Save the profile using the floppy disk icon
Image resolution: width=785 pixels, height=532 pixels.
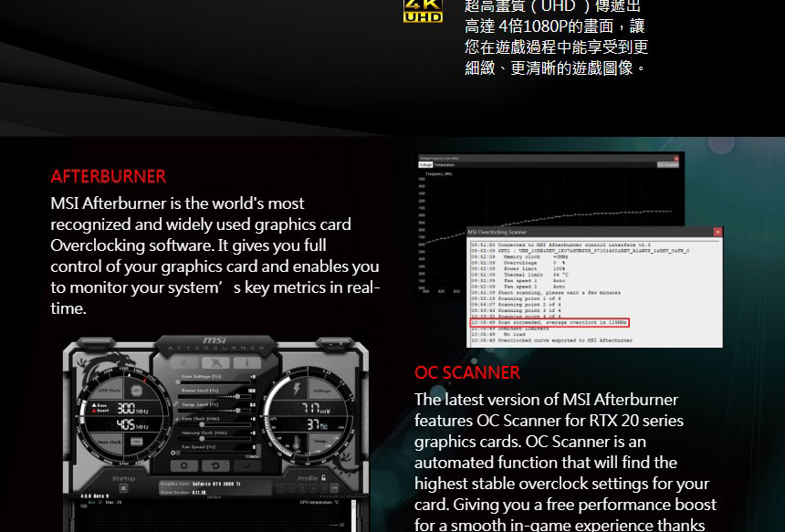click(x=334, y=488)
